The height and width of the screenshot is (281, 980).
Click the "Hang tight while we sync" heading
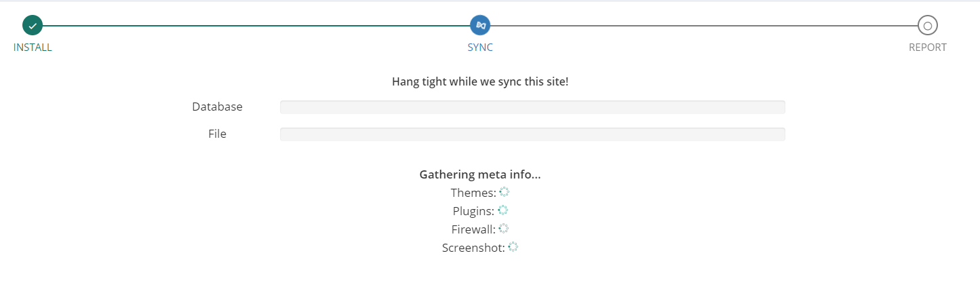tap(480, 81)
